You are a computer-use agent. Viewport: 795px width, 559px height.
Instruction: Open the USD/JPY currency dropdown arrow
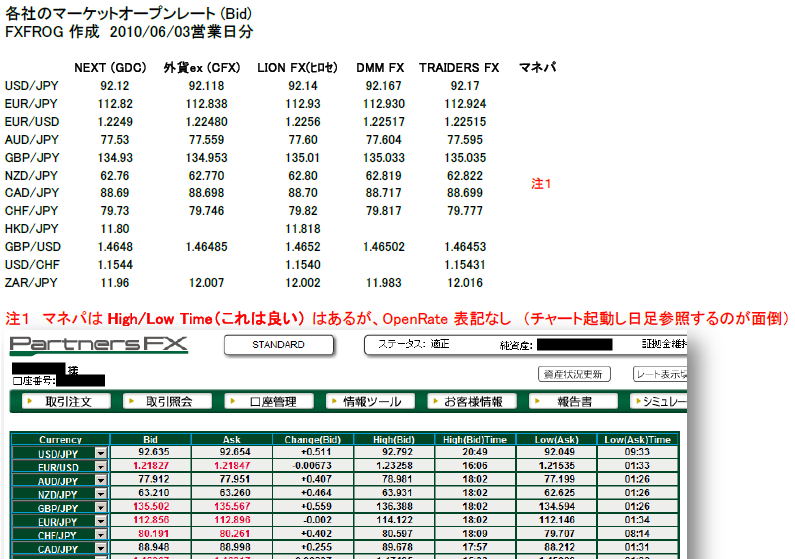click(101, 453)
